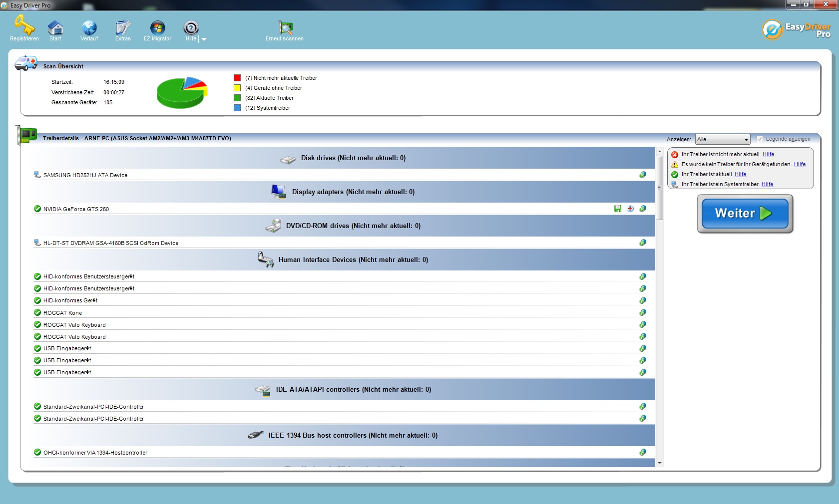Viewport: 839px width, 504px height.
Task: Click the (7) Nicht mehr aktuelle Treiber label
Action: coord(281,78)
